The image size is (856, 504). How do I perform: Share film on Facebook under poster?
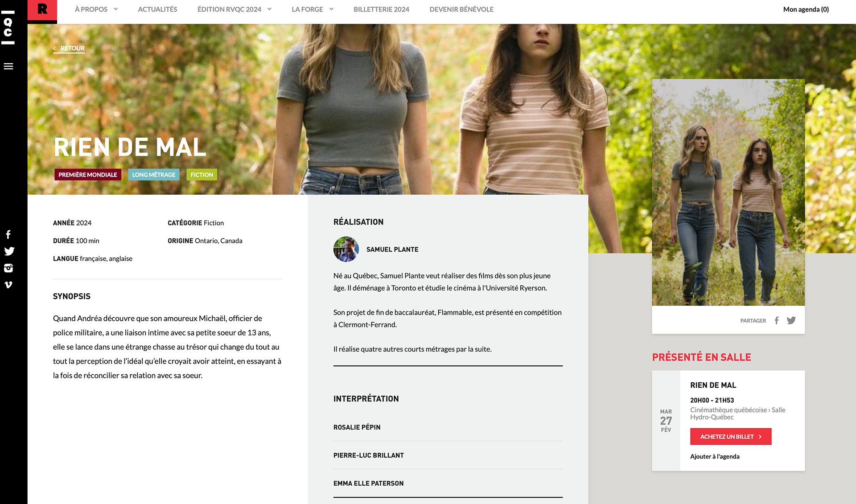(777, 320)
